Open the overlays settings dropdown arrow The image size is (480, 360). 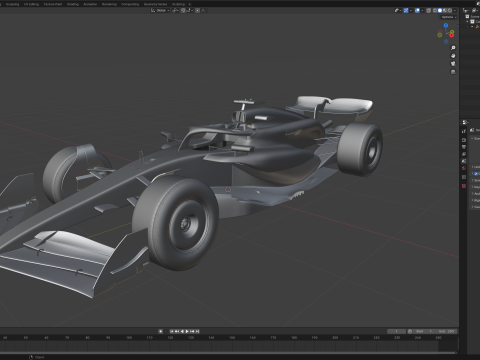[422, 10]
